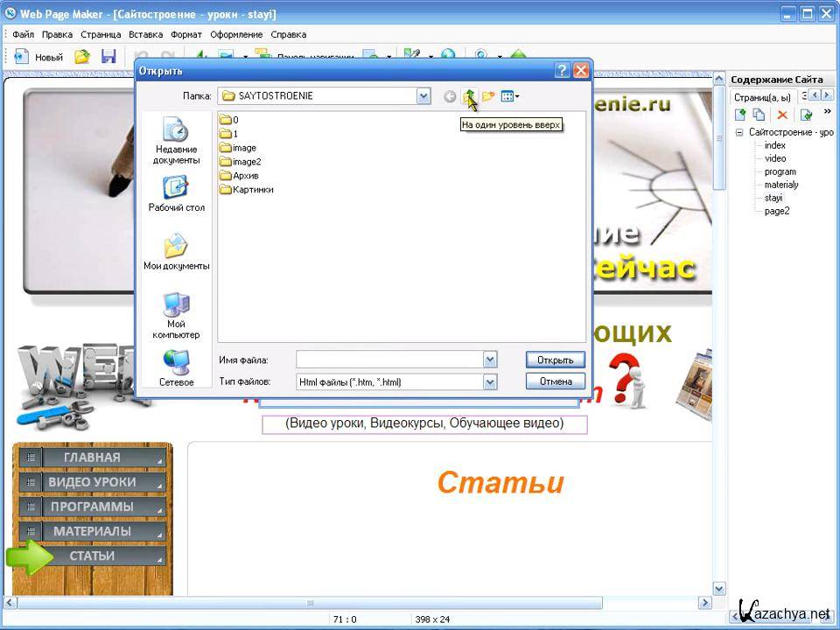Click the blue floppy disk save icon
The image size is (840, 630).
coord(108,57)
